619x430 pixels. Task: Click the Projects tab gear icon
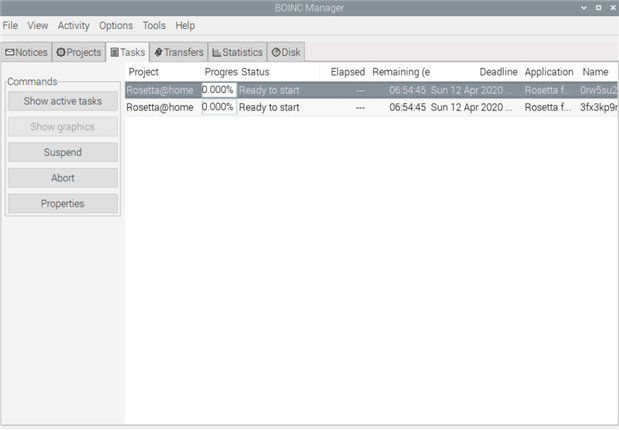coord(61,52)
